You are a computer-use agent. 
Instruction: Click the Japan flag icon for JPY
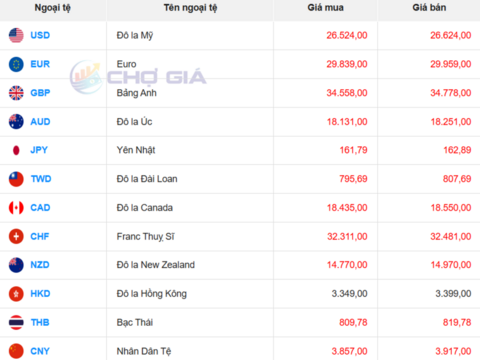point(16,150)
